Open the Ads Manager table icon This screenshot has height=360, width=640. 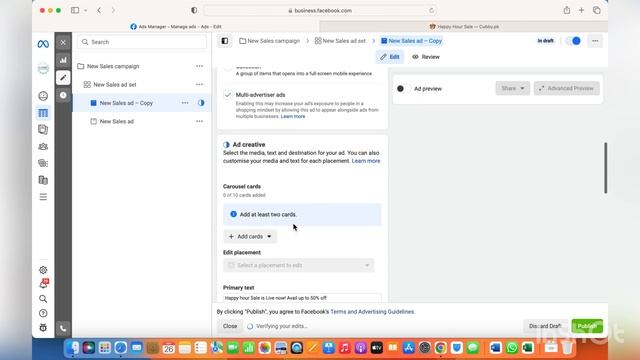click(x=43, y=113)
